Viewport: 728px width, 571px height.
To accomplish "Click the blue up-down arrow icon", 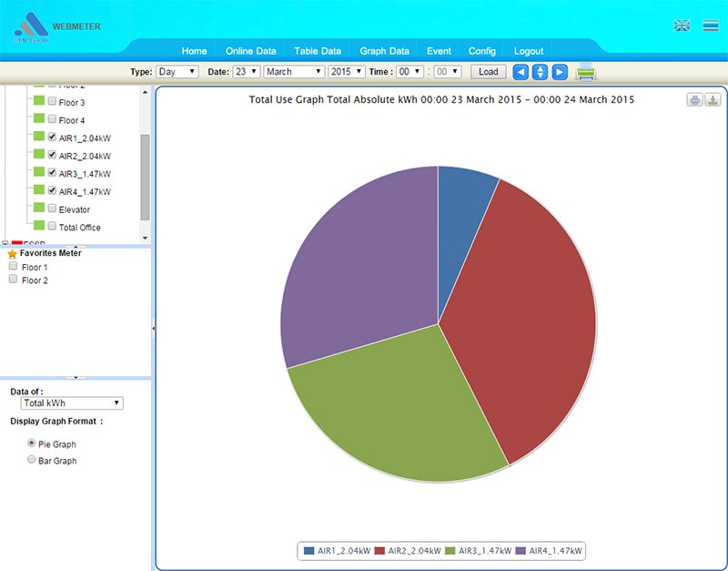I will coord(540,72).
